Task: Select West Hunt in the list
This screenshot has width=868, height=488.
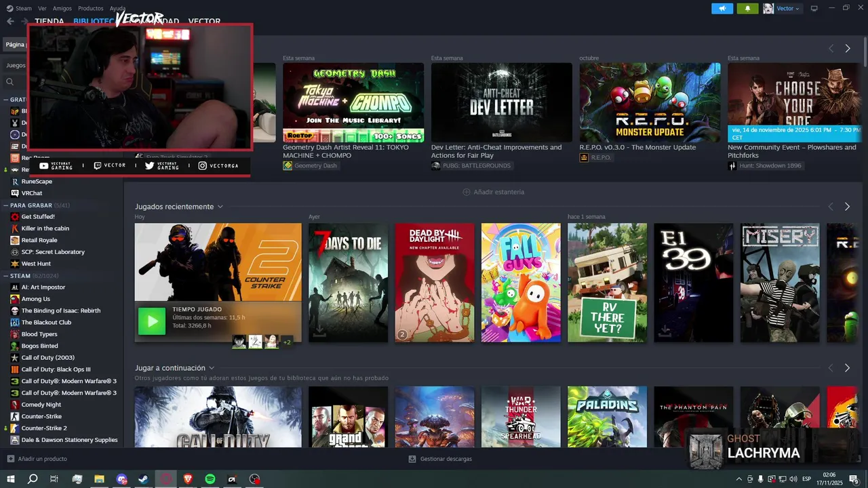Action: click(36, 264)
